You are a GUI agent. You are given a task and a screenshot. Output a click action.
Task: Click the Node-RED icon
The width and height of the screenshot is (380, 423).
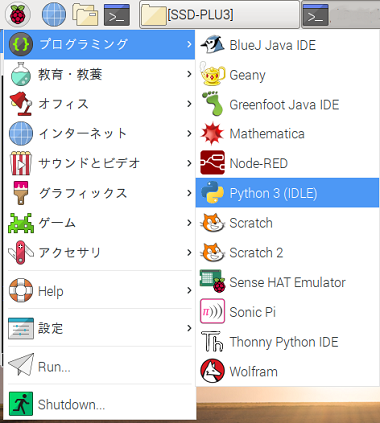[212, 163]
